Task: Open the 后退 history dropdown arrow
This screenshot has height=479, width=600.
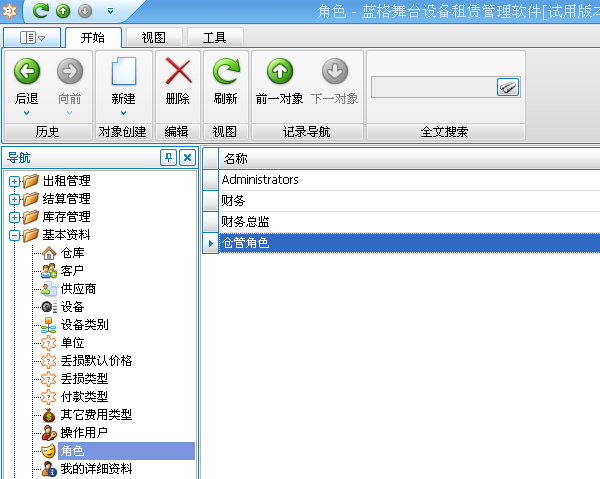Action: point(26,113)
